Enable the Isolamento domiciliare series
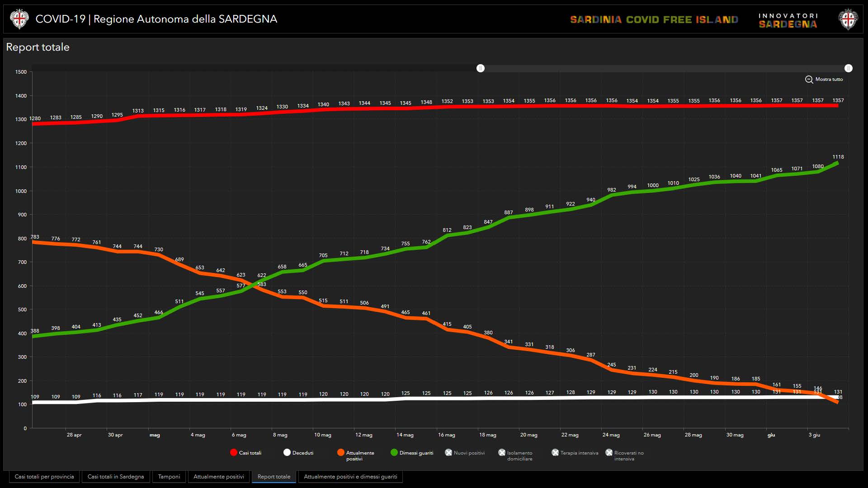The height and width of the screenshot is (488, 868). [502, 453]
